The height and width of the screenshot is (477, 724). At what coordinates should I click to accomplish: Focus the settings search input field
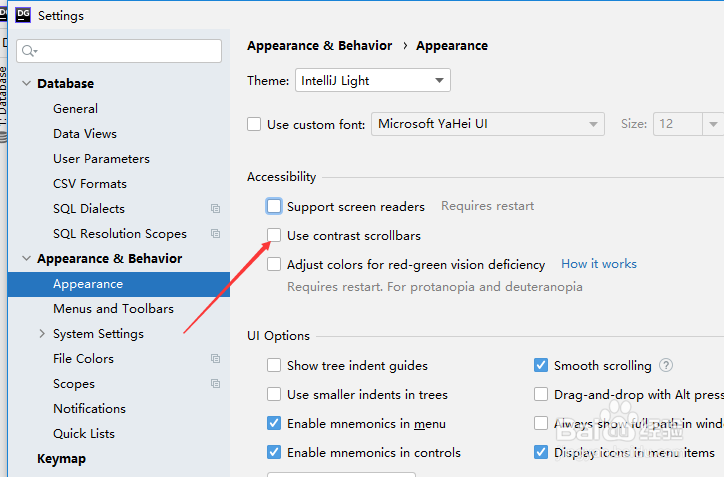point(119,51)
